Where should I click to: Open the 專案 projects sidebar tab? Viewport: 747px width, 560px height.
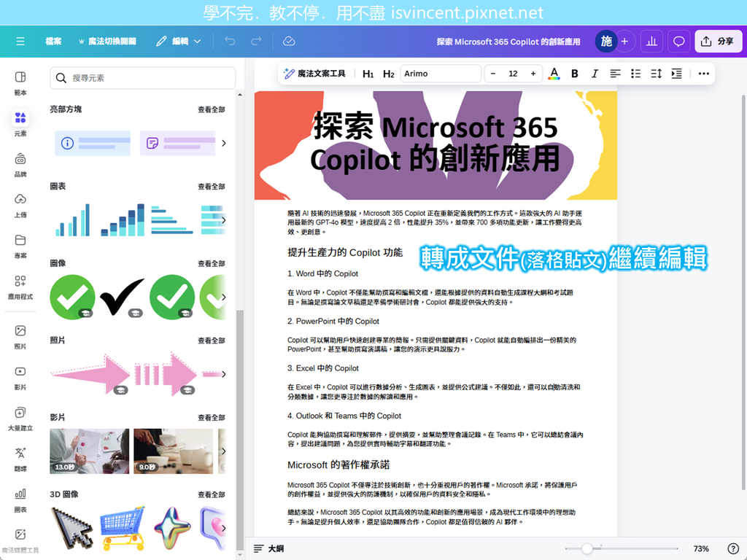20,246
